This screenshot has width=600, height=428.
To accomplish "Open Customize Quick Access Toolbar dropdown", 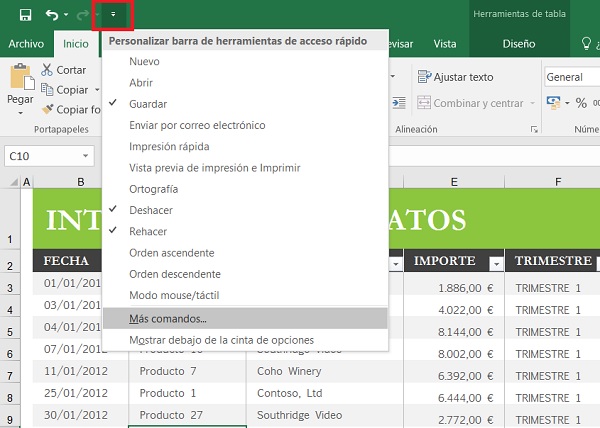I will click(x=113, y=15).
